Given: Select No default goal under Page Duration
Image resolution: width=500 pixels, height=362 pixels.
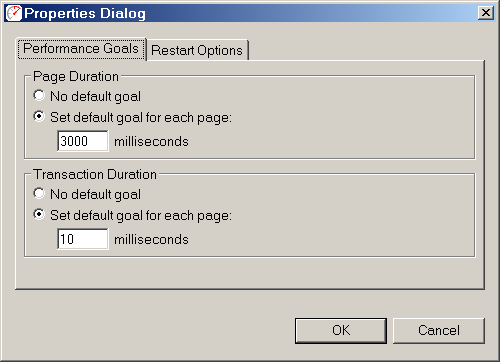Looking at the screenshot, I should tap(39, 96).
